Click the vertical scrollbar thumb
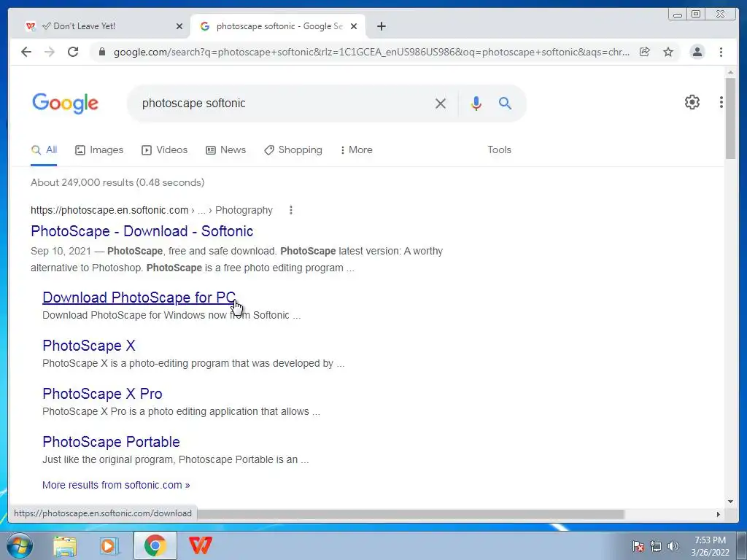The image size is (747, 560). (x=730, y=118)
